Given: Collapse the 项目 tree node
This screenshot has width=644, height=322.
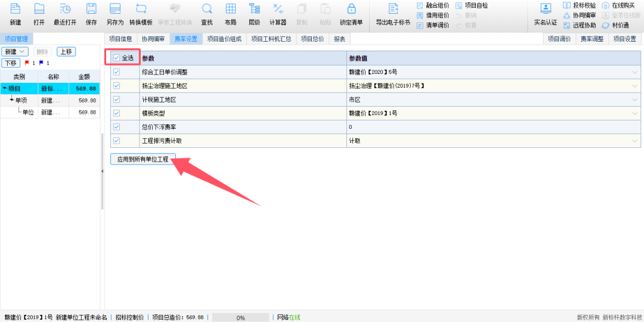Looking at the screenshot, I should [x=5, y=88].
